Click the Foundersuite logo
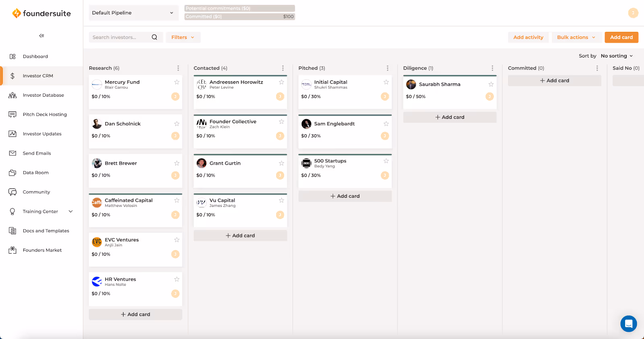Screen dimensions: 644x339 point(41,13)
